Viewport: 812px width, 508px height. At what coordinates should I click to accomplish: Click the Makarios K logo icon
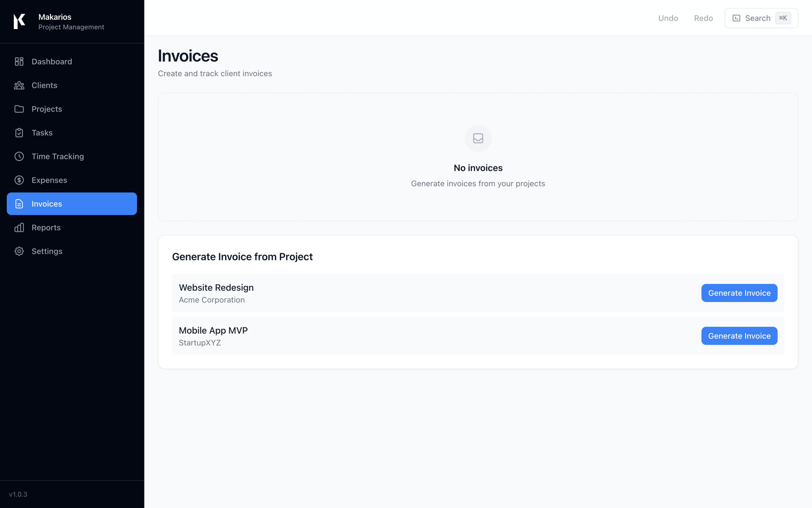point(19,21)
